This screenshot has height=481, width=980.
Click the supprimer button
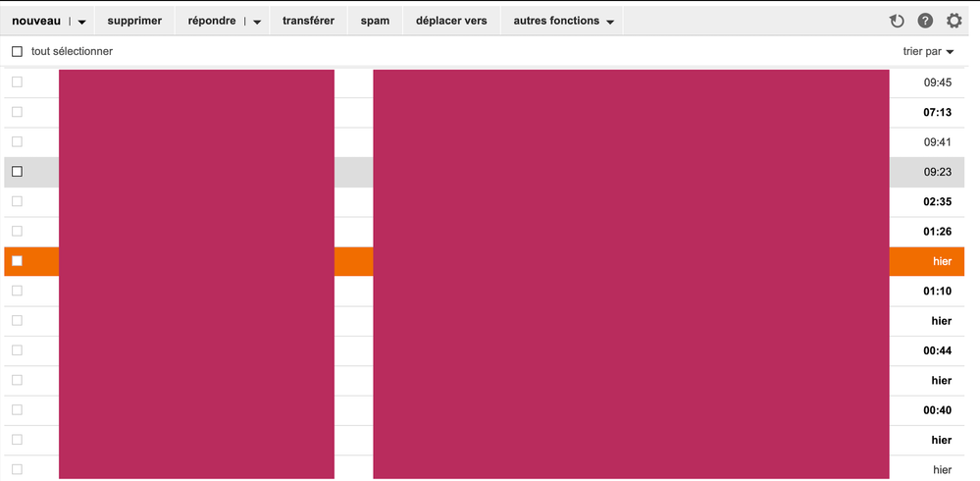[x=134, y=21]
